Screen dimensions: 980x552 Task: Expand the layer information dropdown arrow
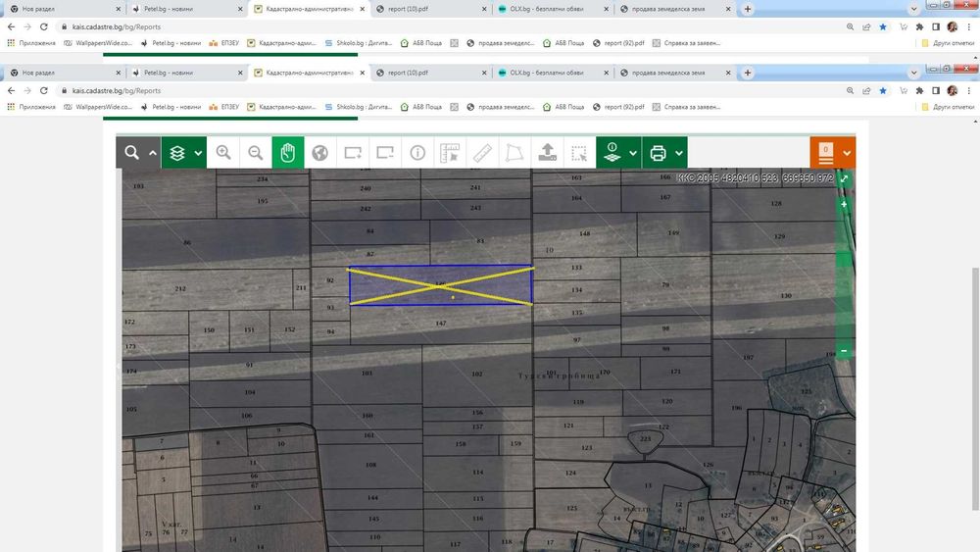(632, 153)
